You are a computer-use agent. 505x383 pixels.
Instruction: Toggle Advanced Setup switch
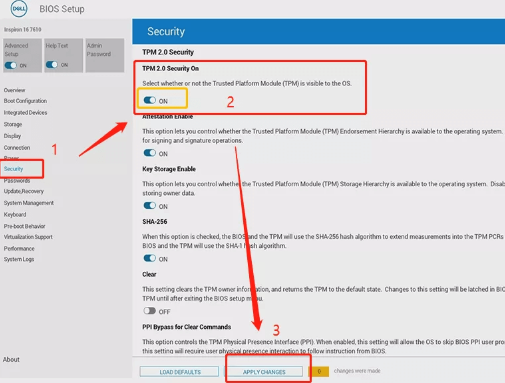(10, 65)
